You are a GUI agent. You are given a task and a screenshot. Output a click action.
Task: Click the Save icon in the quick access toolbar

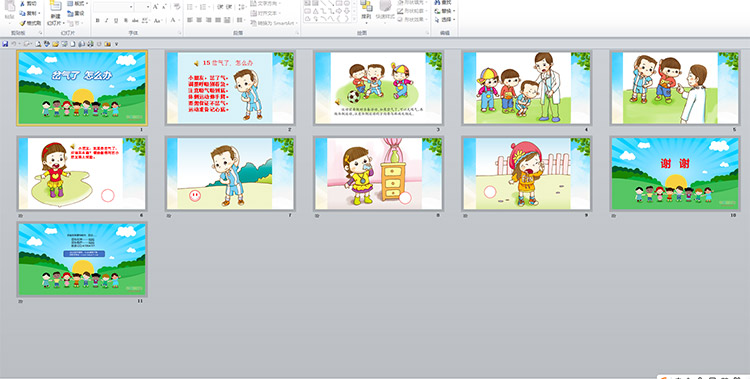tap(5, 44)
